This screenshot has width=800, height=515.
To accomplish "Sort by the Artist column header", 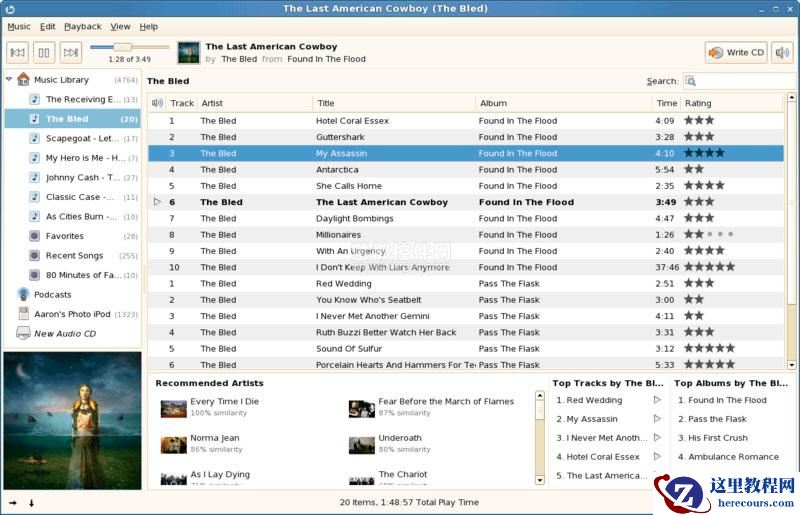I will (x=255, y=103).
